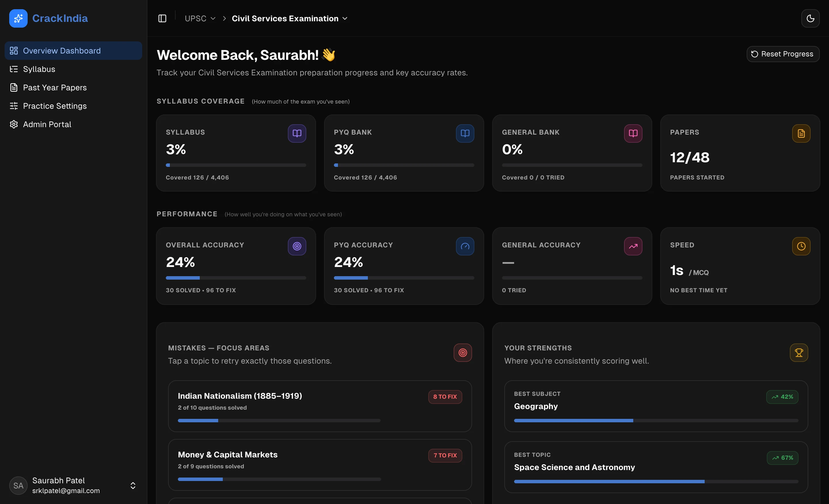Click the Past Year Papers document icon
Screen dimensions: 829x504
tap(14, 87)
